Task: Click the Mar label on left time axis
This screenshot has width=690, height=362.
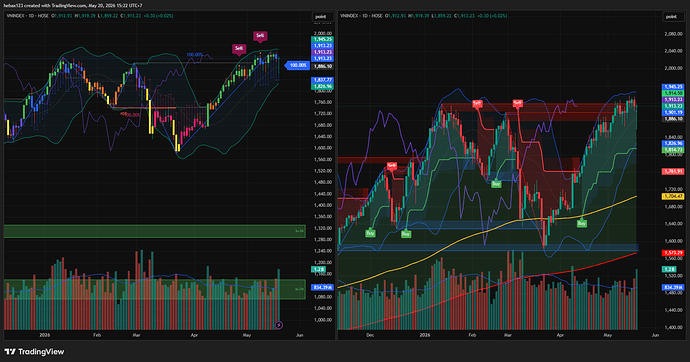Action: pyautogui.click(x=136, y=335)
